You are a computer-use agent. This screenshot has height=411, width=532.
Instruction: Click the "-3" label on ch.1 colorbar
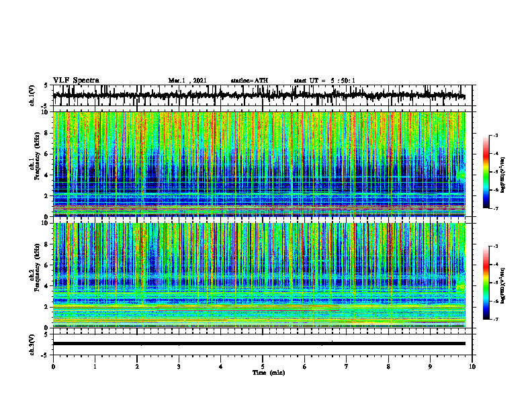[x=496, y=136]
